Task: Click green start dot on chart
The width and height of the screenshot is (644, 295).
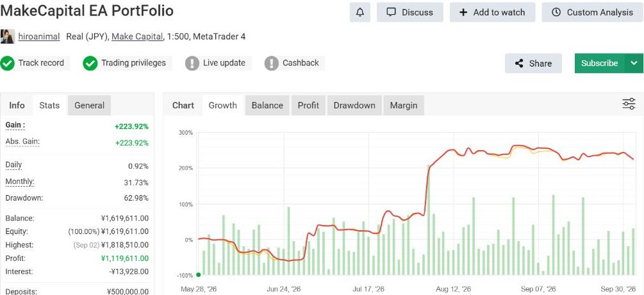Action: (199, 275)
